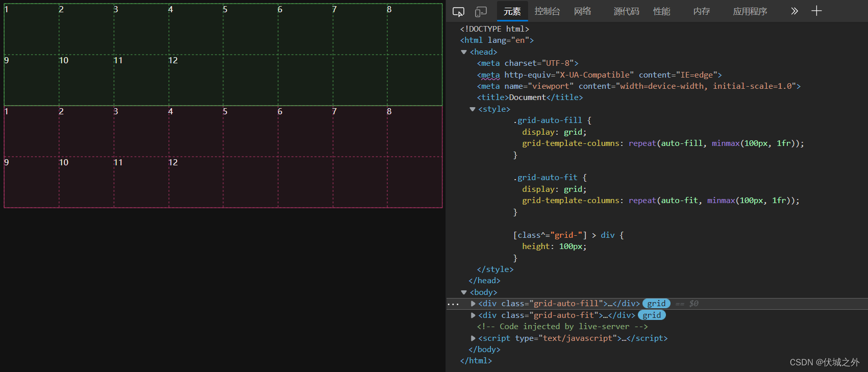Image resolution: width=868 pixels, height=372 pixels.
Task: Open the 控制台 tab
Action: (547, 11)
